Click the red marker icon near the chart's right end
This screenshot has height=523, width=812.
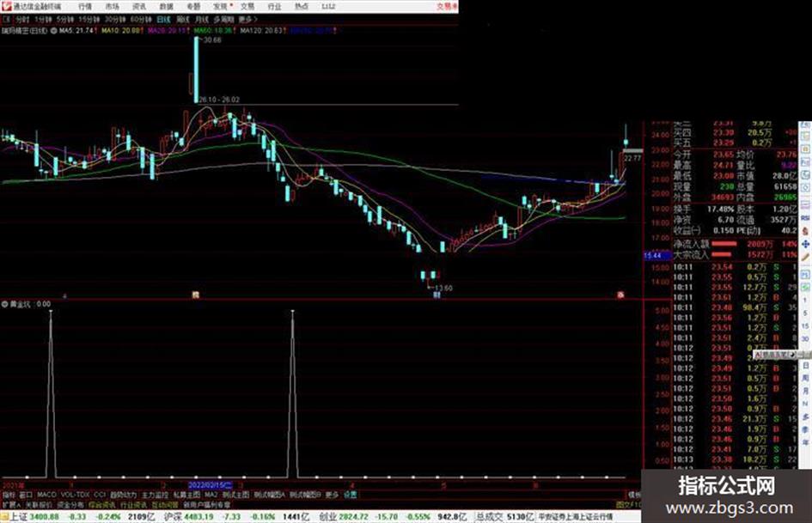coord(620,295)
